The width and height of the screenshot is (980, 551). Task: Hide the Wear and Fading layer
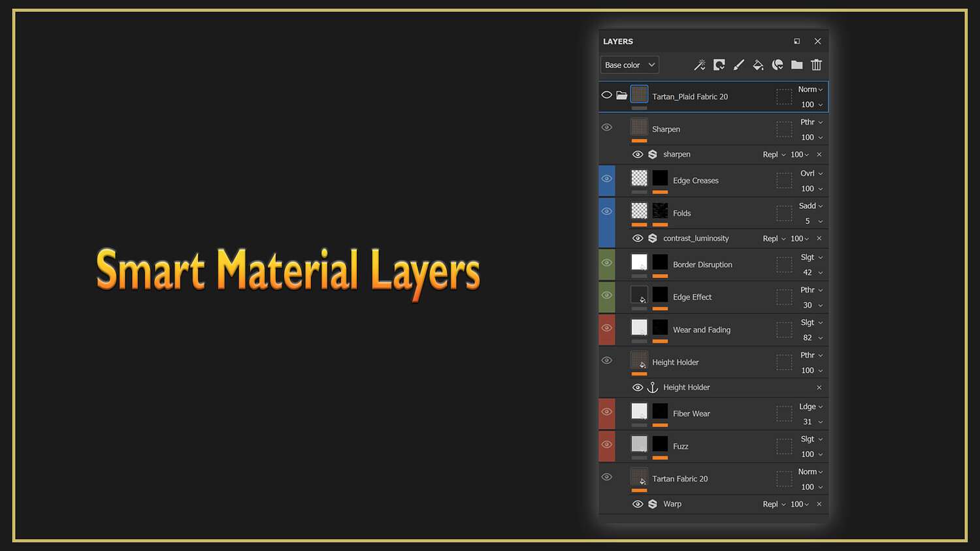[607, 328]
